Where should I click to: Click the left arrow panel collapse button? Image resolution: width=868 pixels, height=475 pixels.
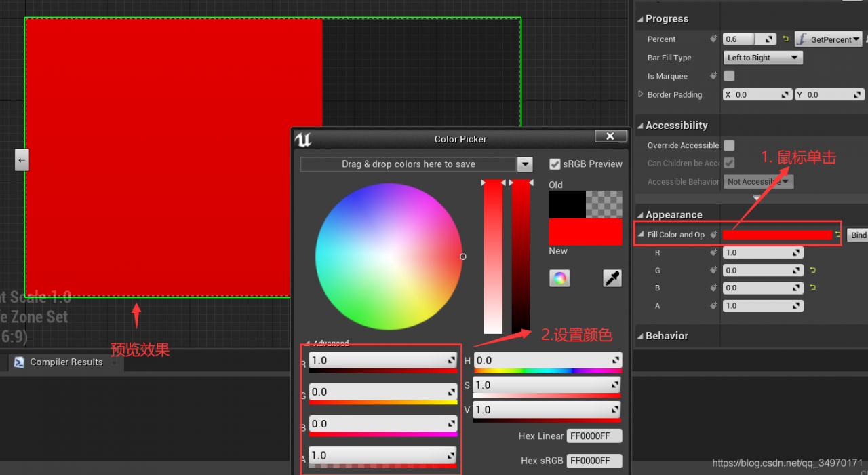coord(22,160)
